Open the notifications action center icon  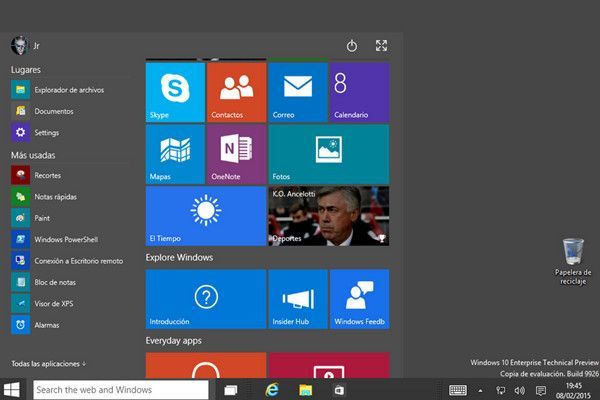coord(541,390)
